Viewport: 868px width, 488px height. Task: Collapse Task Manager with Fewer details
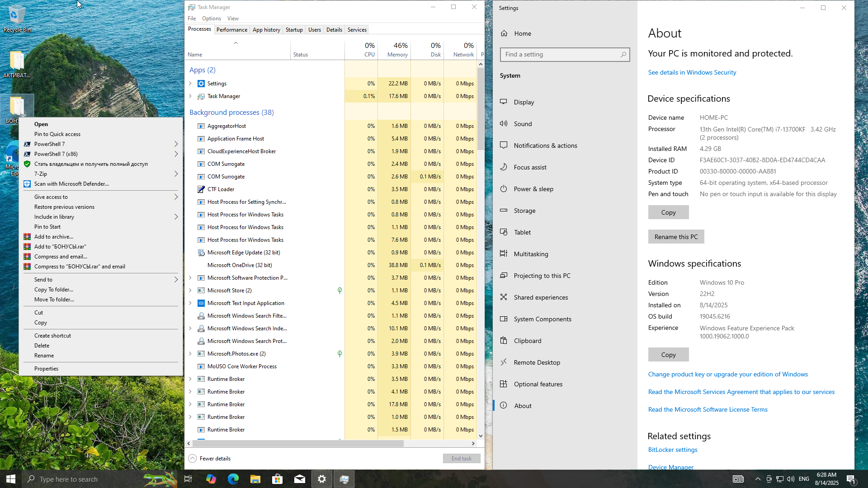click(209, 458)
